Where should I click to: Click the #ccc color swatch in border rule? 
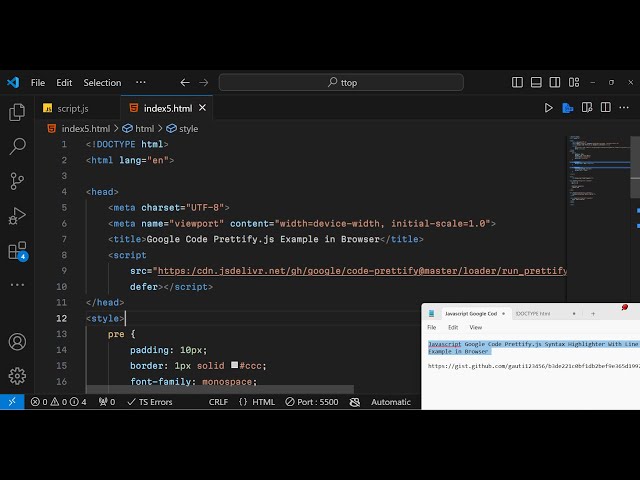point(234,366)
